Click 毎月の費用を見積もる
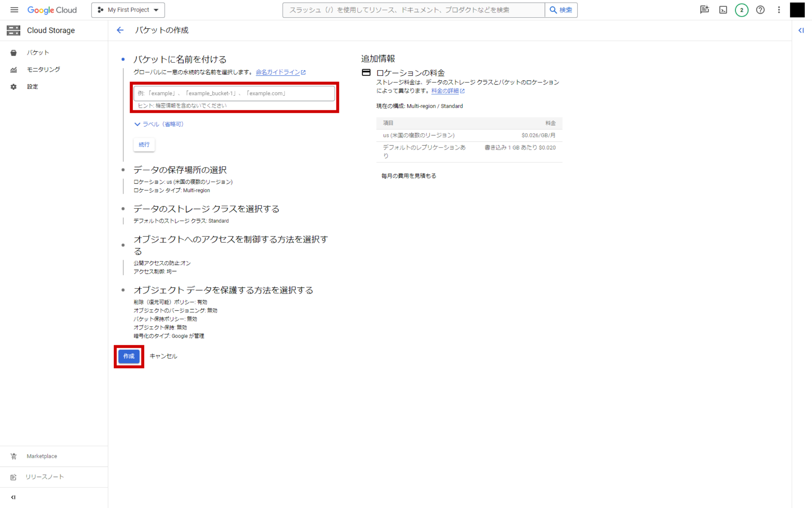This screenshot has width=812, height=508. [x=408, y=175]
